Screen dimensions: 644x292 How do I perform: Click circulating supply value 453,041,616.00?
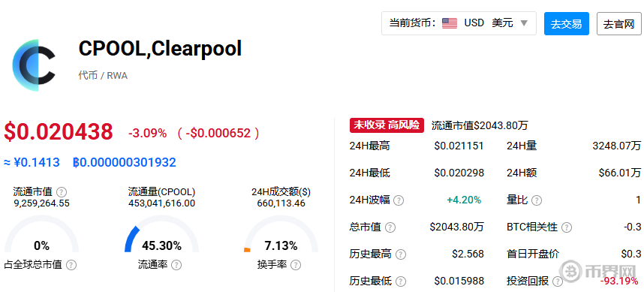[162, 203]
